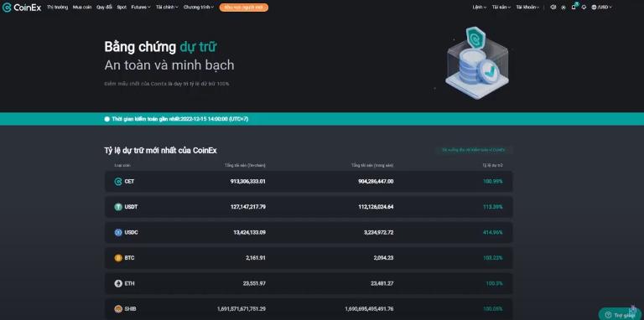Click USDT reserve ratio 113.39%
Image resolution: width=644 pixels, height=320 pixels.
492,207
